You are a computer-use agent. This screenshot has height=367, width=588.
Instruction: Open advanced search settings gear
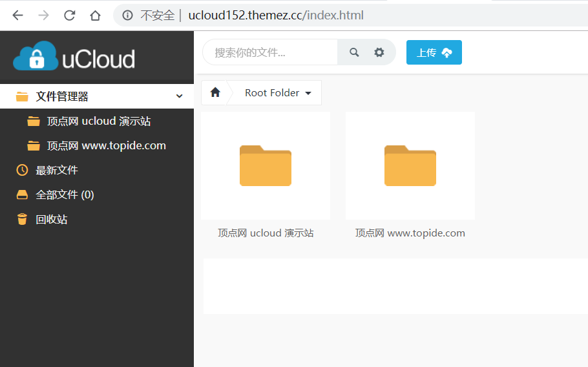pos(379,52)
